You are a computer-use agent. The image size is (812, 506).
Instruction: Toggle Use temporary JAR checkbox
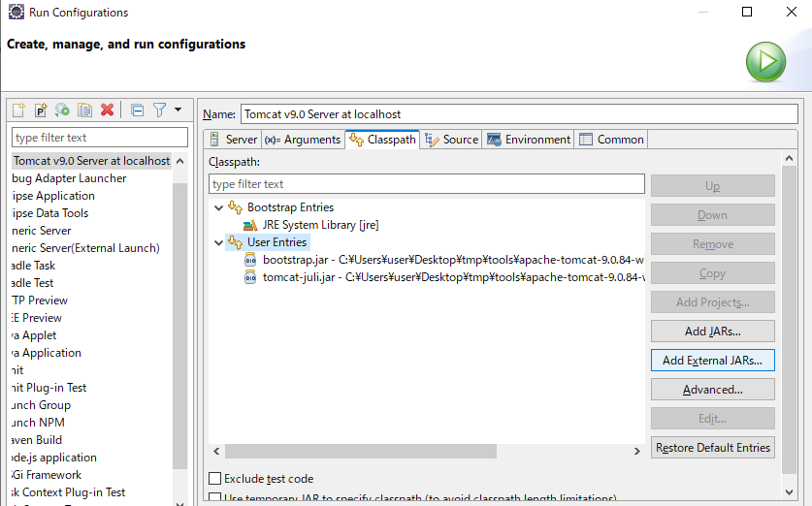[x=214, y=496]
